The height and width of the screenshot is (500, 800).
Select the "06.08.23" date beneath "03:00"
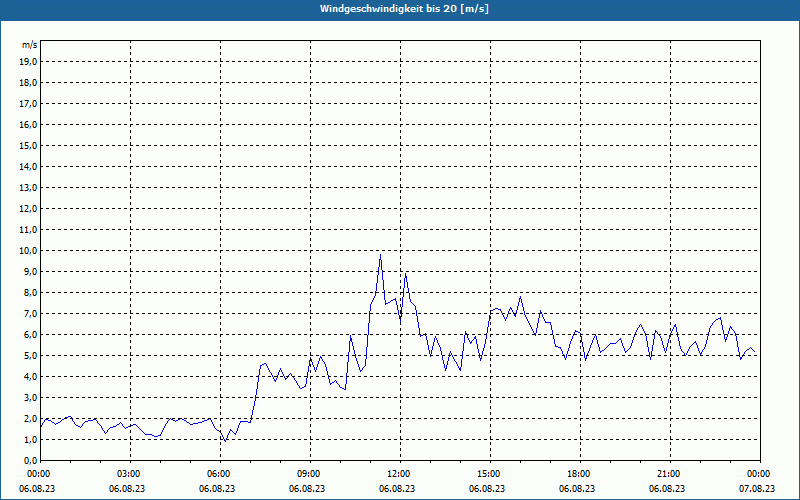coord(127,488)
